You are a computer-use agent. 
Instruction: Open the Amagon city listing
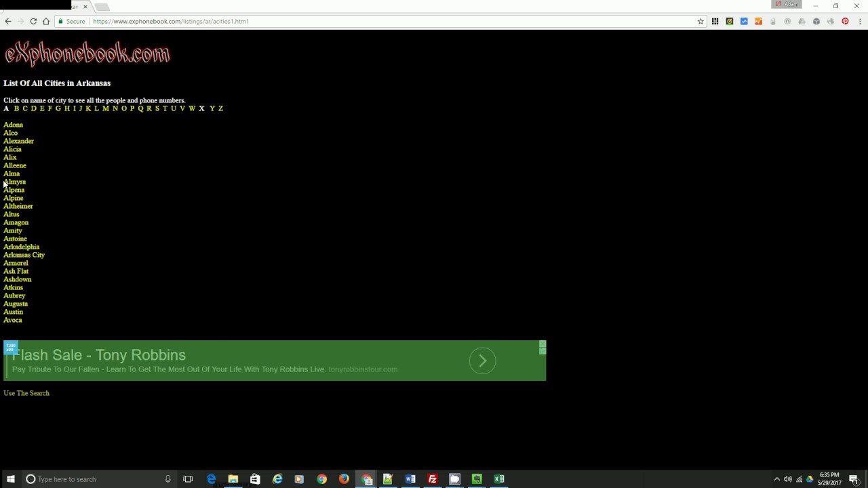(16, 222)
